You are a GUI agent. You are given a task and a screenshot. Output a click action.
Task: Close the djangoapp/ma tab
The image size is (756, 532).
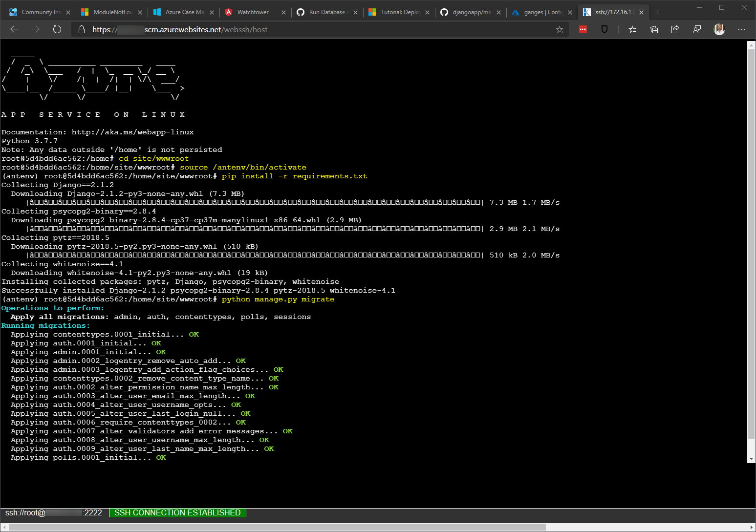[x=498, y=13]
